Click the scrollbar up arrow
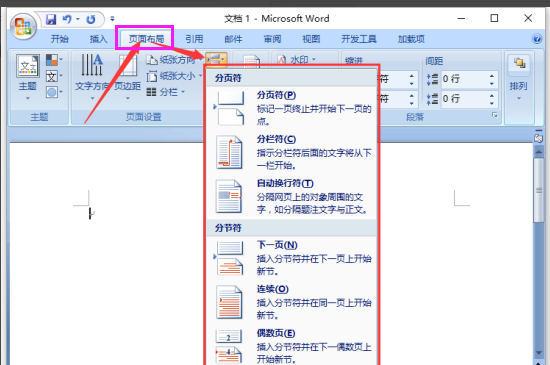Image resolution: width=550 pixels, height=365 pixels. click(x=538, y=151)
